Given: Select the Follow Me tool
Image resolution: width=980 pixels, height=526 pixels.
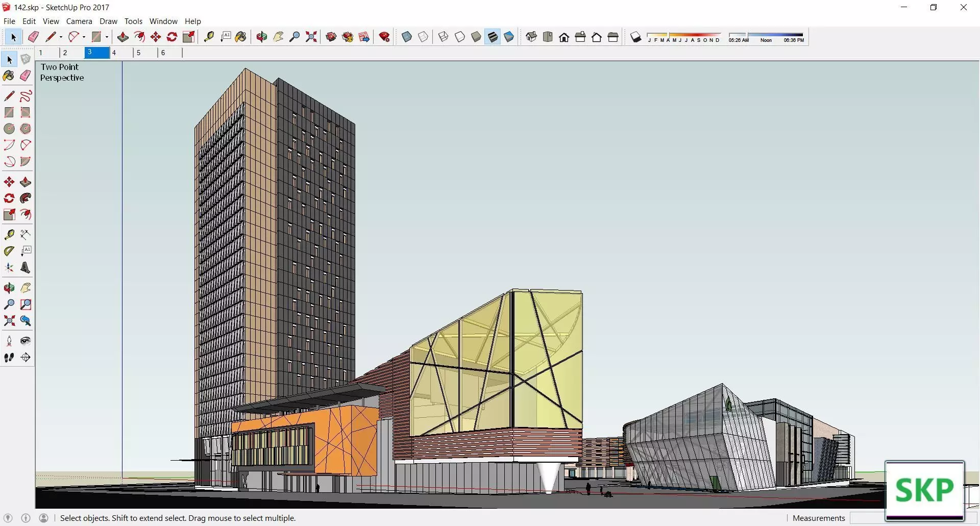Looking at the screenshot, I should click(26, 198).
